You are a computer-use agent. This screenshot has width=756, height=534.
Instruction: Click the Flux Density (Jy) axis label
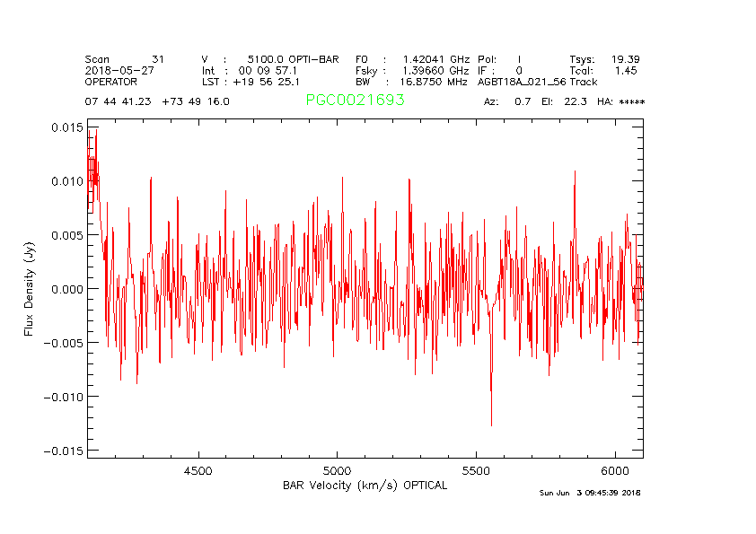30,288
